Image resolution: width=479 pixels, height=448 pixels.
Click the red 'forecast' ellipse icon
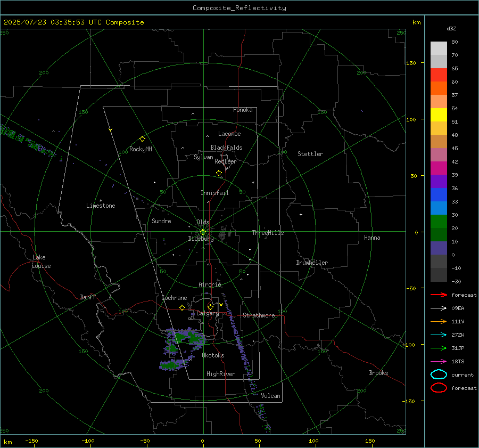click(x=439, y=388)
